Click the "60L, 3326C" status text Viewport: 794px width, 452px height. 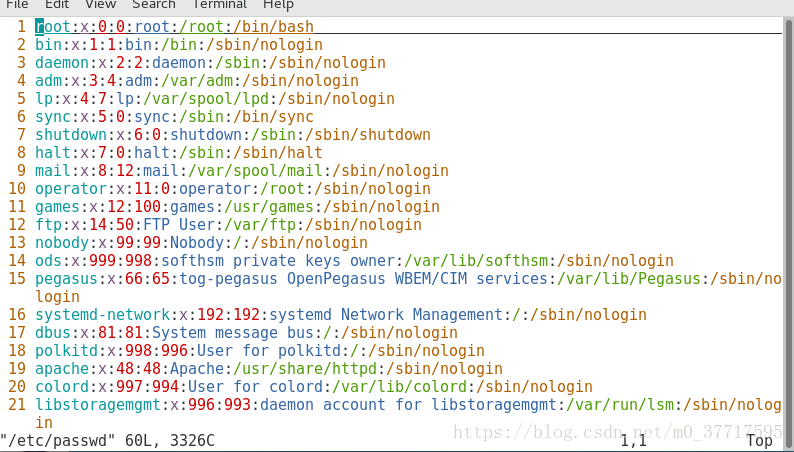[170, 441]
